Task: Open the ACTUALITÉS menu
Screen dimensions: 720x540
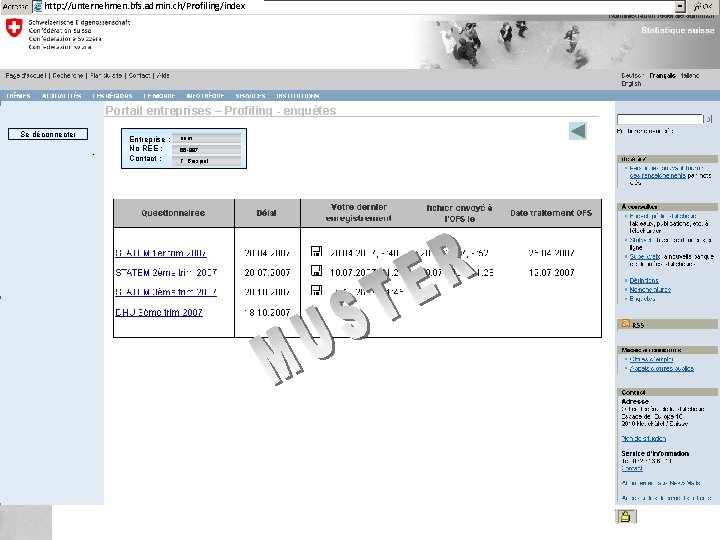Action: [62, 96]
